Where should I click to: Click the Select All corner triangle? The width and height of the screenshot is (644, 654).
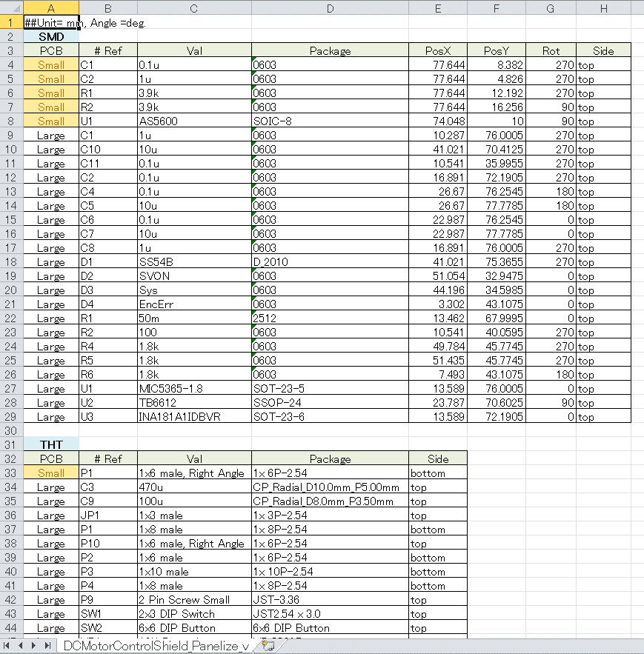pos(11,7)
